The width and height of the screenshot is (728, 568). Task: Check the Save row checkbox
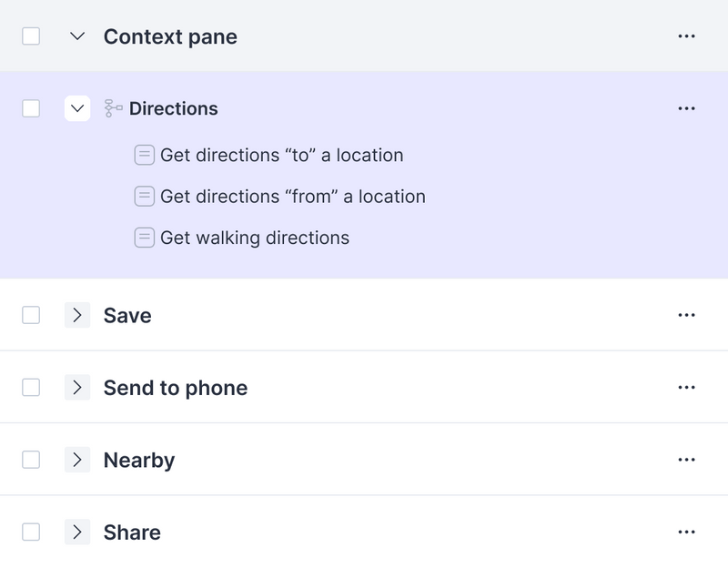pyautogui.click(x=31, y=315)
